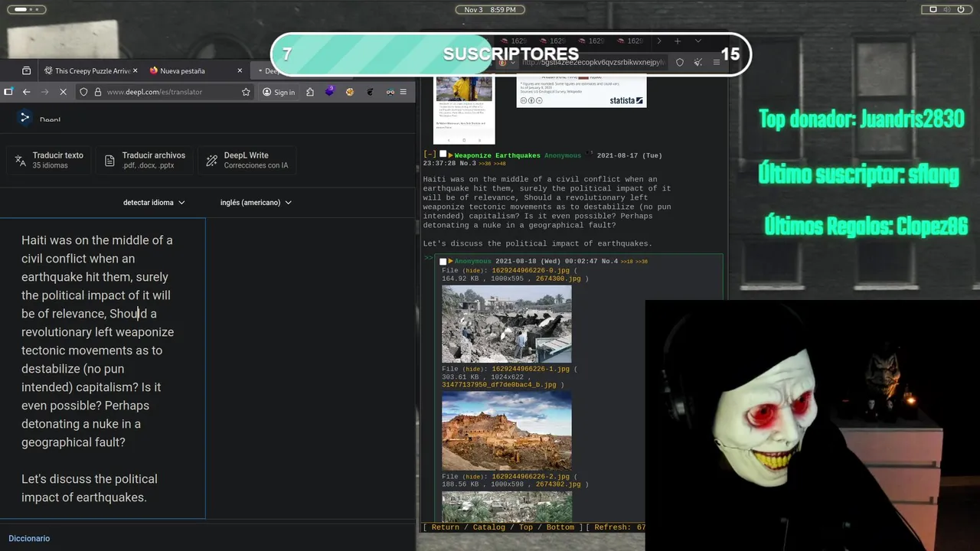Bookmark the DeepL page with the star
Viewport: 980px width, 551px height.
[246, 92]
